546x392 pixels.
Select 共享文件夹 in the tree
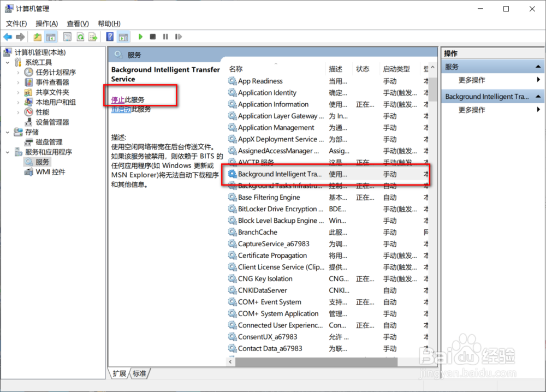click(52, 92)
